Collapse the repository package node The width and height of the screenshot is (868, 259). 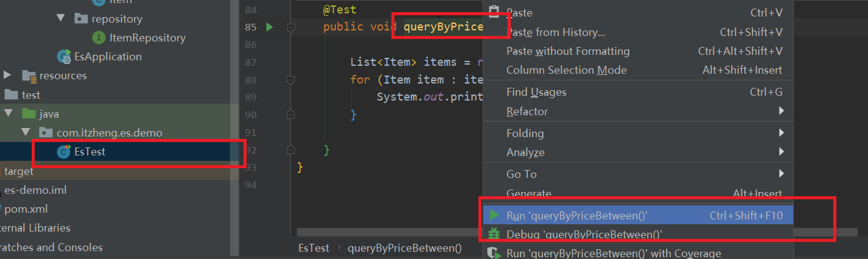[x=60, y=18]
